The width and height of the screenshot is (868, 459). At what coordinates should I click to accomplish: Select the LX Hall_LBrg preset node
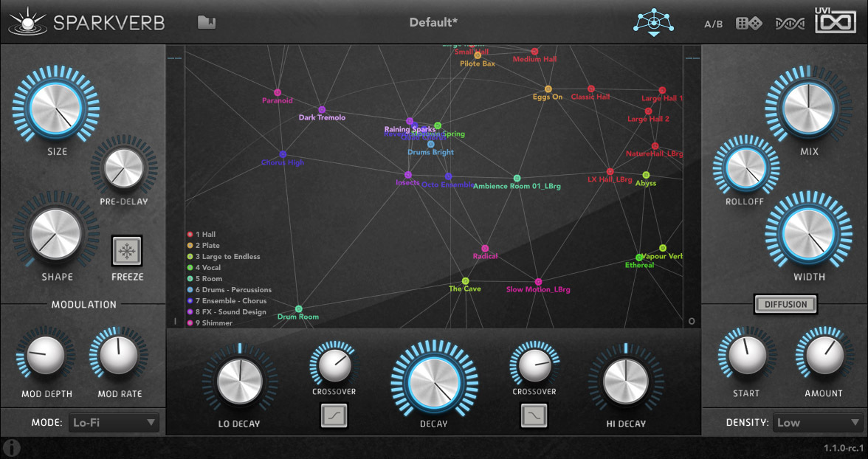(x=610, y=172)
